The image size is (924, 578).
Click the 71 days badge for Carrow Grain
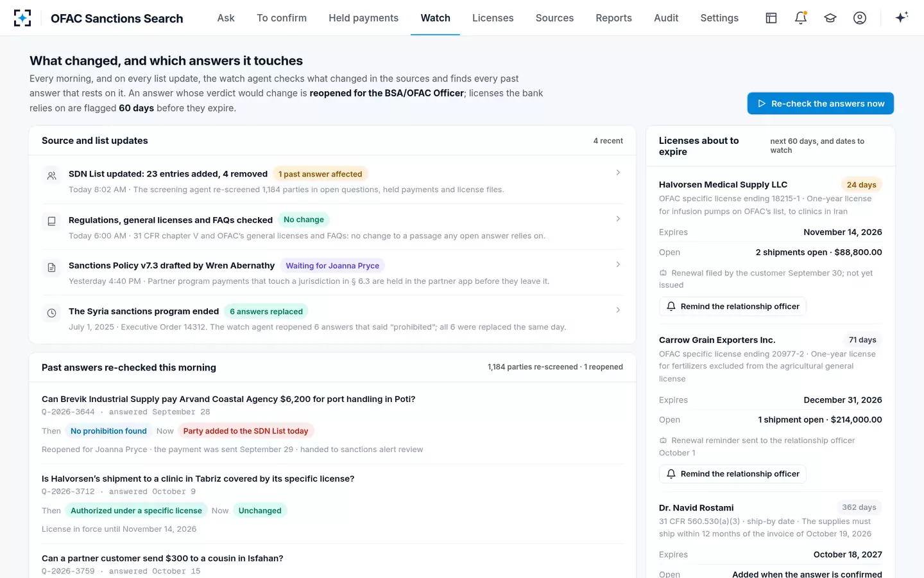coord(862,340)
